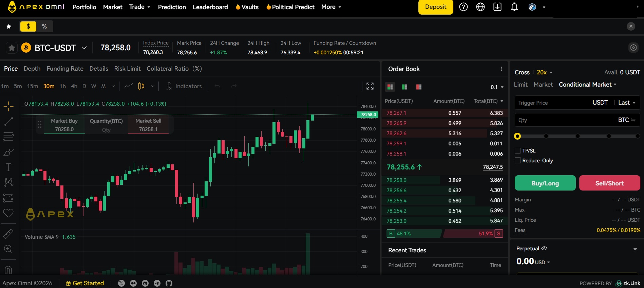Select the text annotation tool

click(8, 167)
